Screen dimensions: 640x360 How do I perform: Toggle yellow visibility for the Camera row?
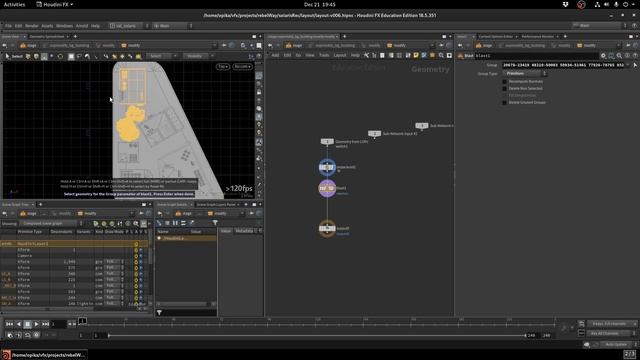[x=136, y=256]
